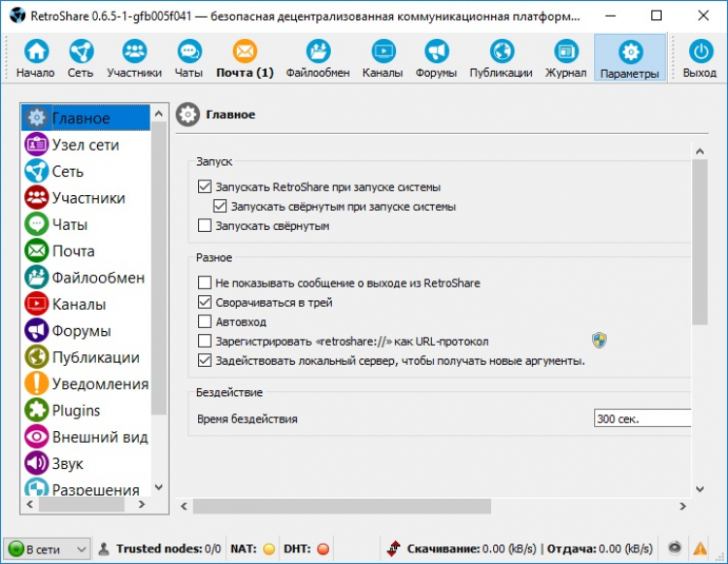
Task: Click the Выход power toolbar icon
Action: click(700, 58)
